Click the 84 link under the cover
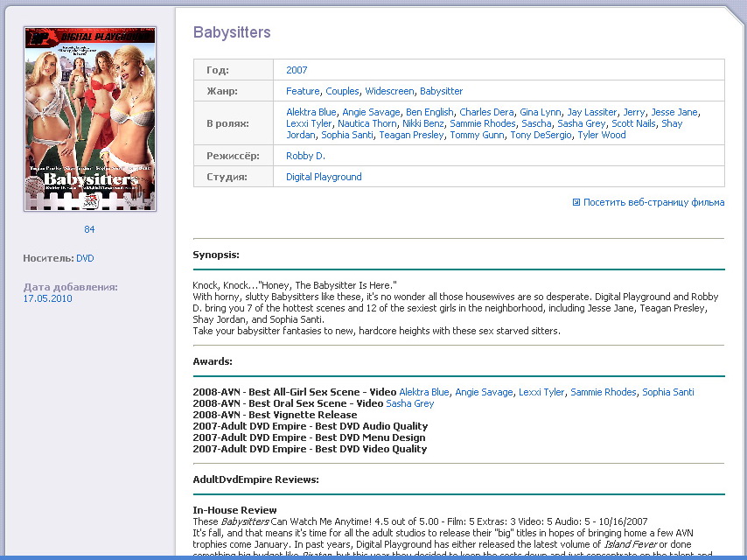 89,229
